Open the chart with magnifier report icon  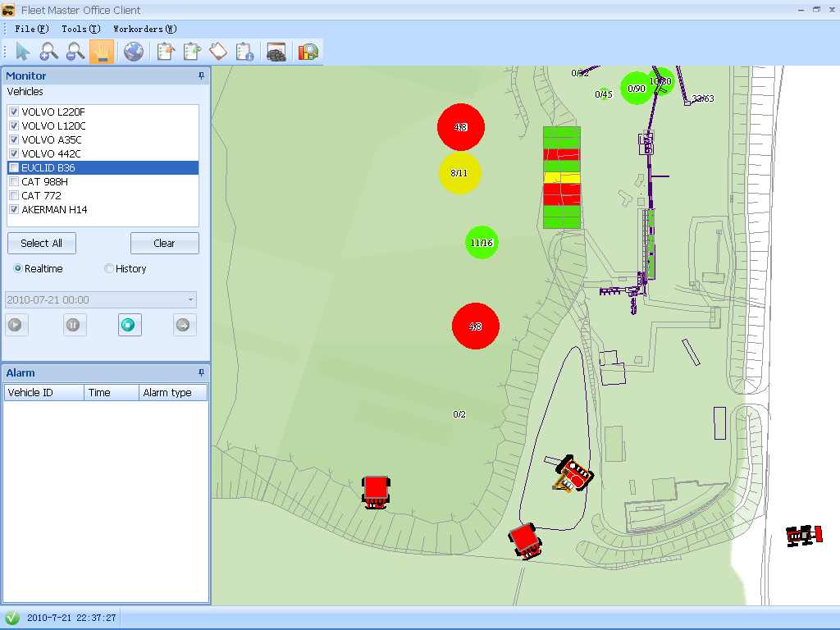pos(308,52)
